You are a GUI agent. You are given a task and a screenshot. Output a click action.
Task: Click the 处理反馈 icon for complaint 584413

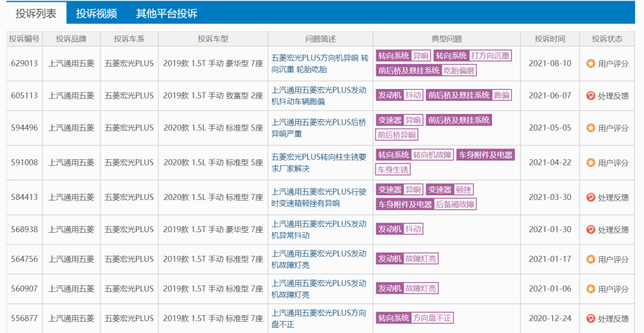pos(590,198)
